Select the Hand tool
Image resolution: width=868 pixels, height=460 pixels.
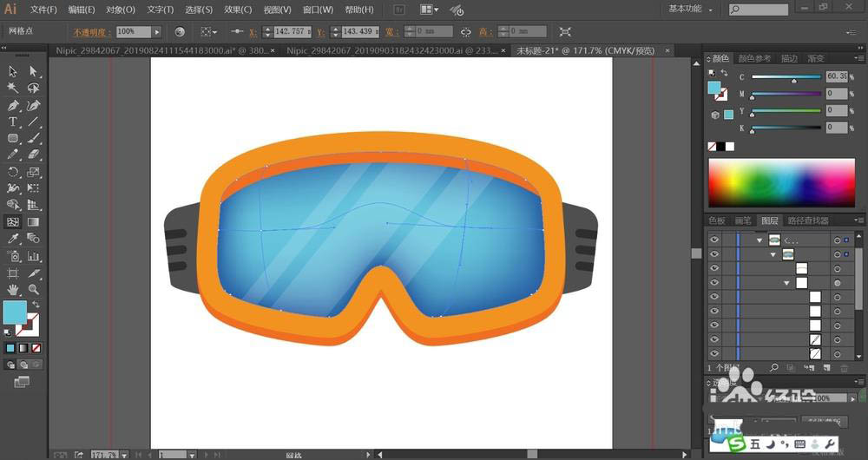pos(13,289)
